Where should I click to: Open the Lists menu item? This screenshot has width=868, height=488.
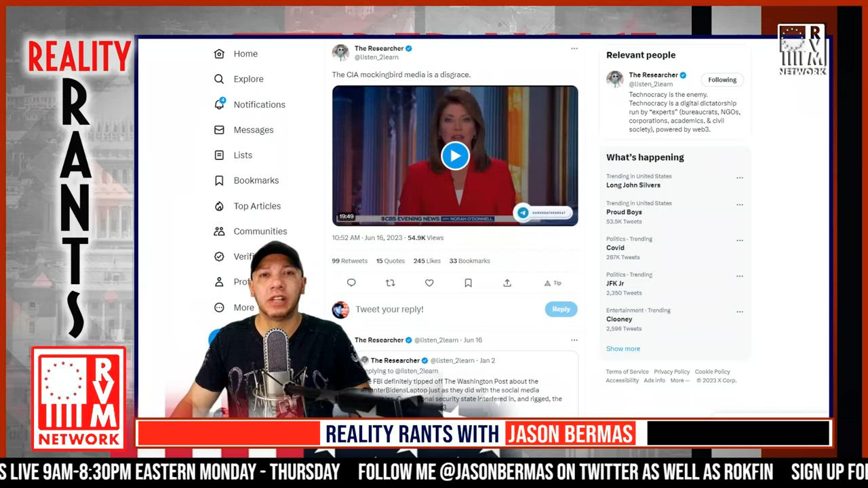[x=243, y=155]
